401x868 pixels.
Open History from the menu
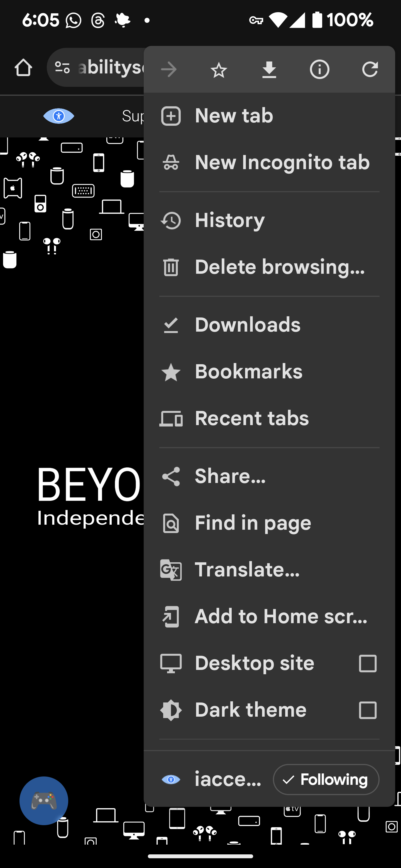click(x=230, y=221)
